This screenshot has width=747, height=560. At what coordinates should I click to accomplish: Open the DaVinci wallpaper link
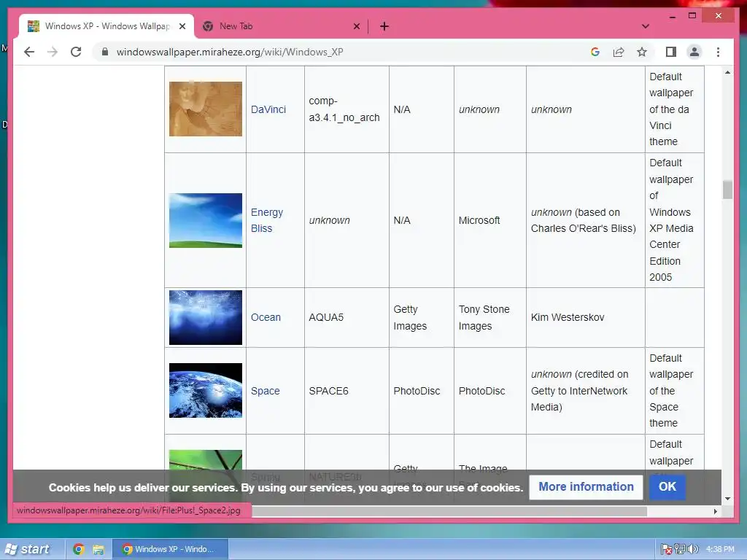(x=268, y=109)
